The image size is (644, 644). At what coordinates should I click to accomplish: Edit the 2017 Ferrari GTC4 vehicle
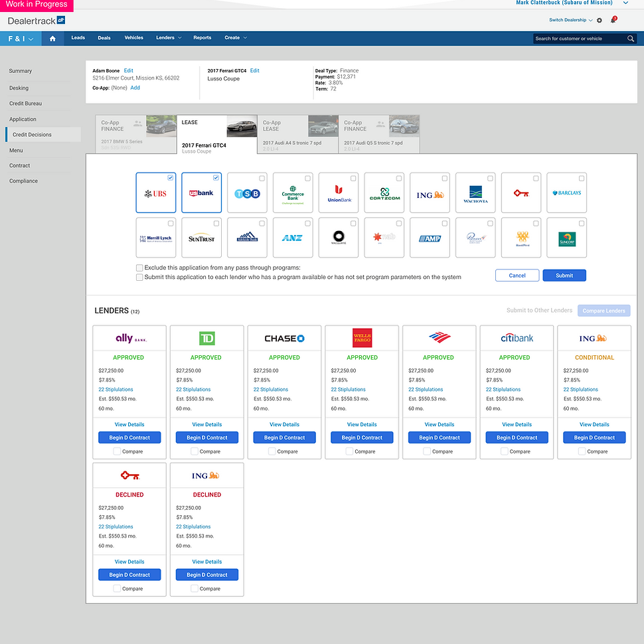coord(255,70)
